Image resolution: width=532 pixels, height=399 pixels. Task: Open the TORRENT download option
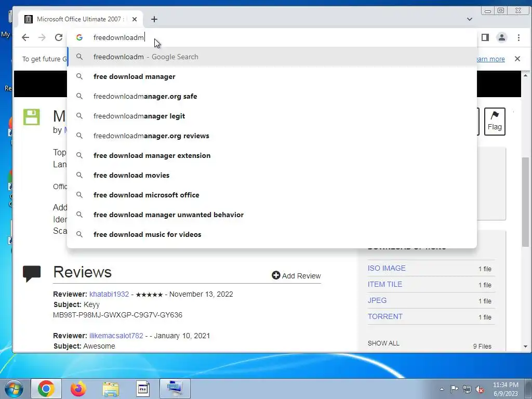pos(385,316)
